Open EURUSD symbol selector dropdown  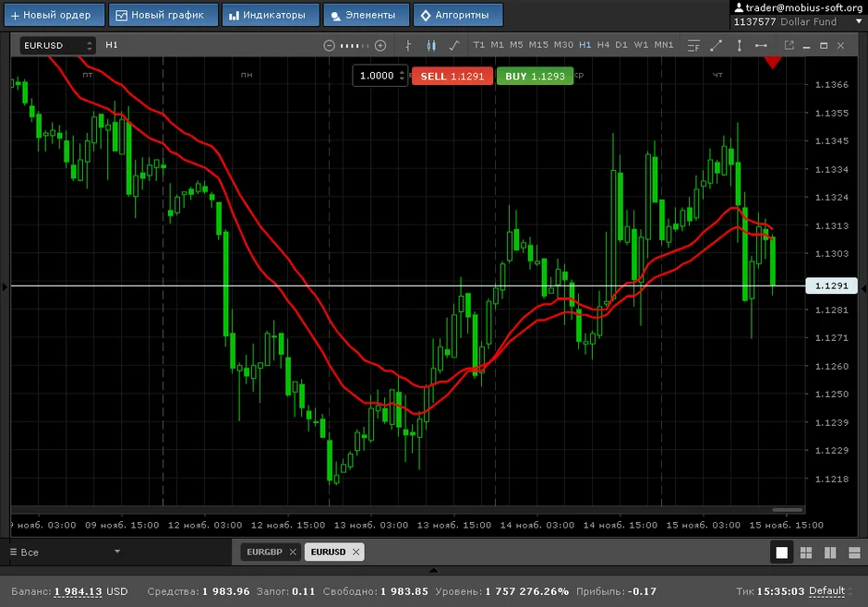click(57, 45)
